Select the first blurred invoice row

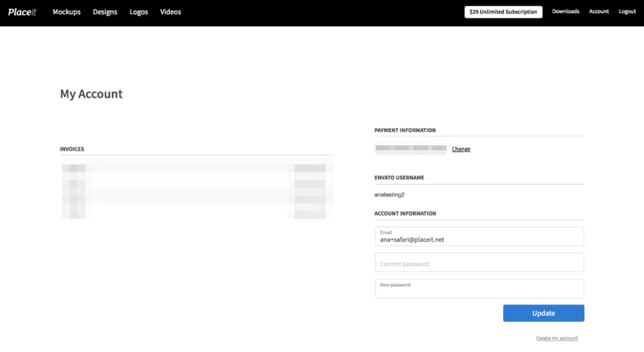click(x=196, y=167)
